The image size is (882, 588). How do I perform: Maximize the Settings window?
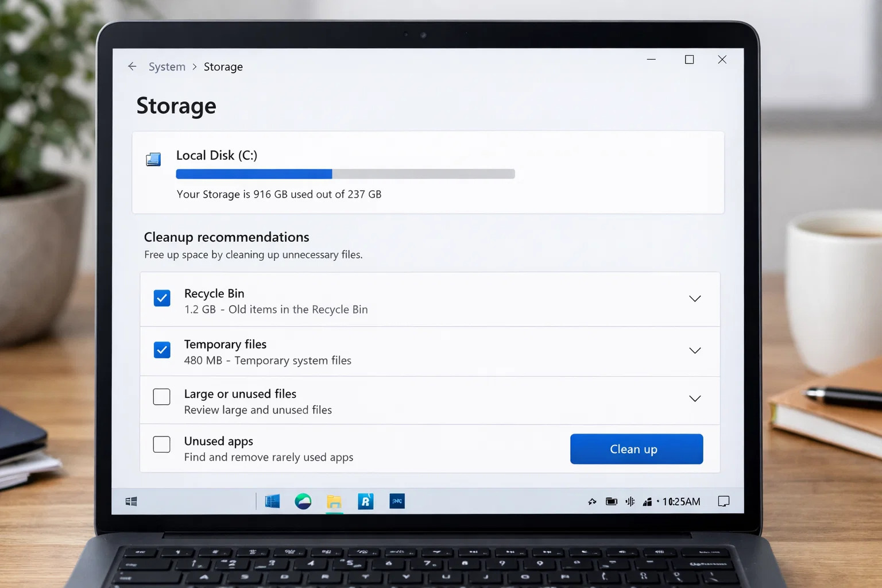point(689,59)
